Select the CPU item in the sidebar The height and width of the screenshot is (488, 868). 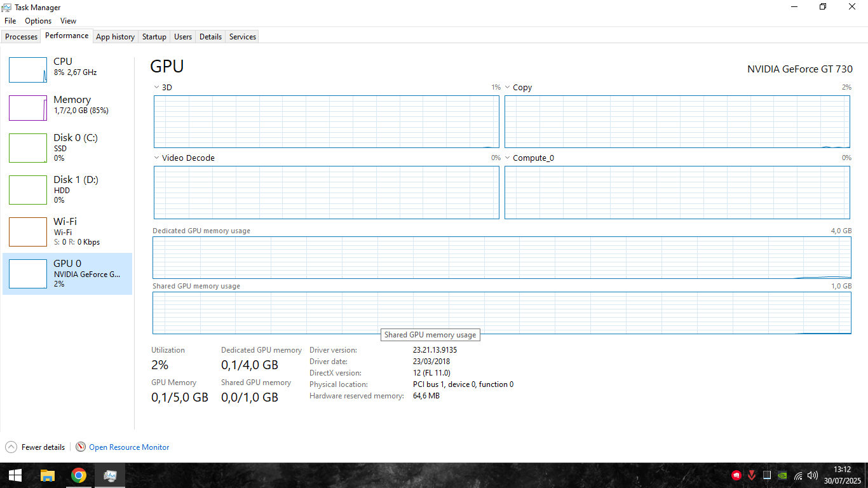click(x=67, y=70)
